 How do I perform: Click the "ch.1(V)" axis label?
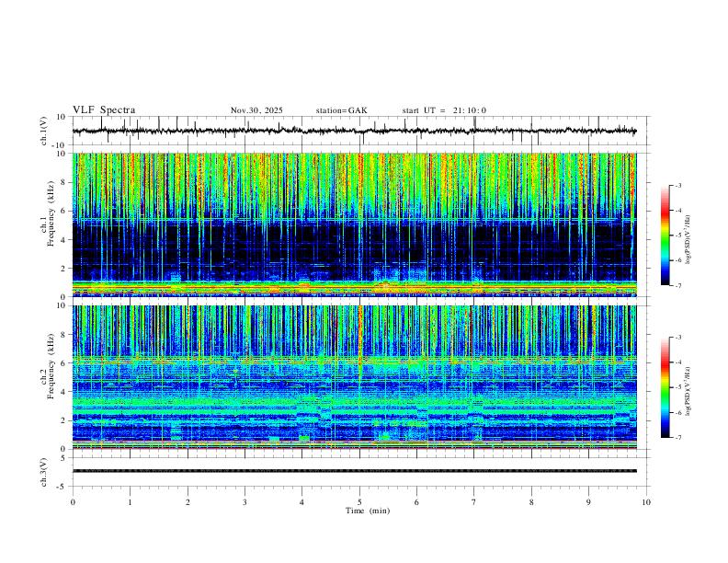(44, 131)
